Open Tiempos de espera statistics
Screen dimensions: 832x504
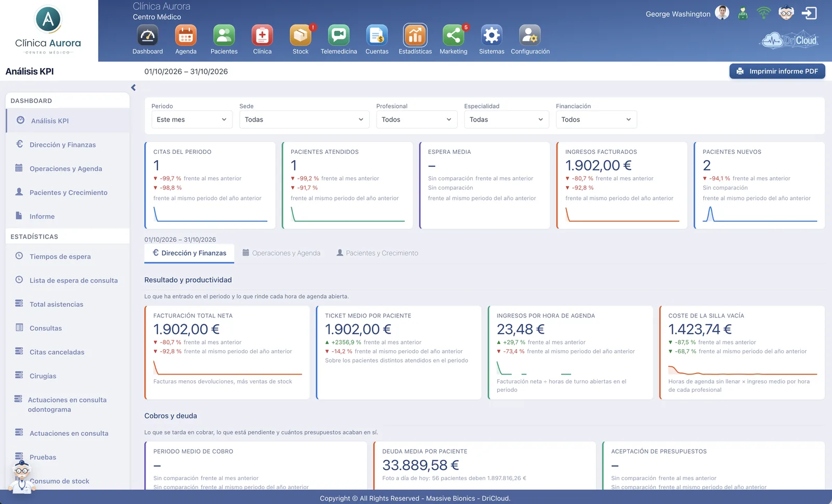click(68, 256)
